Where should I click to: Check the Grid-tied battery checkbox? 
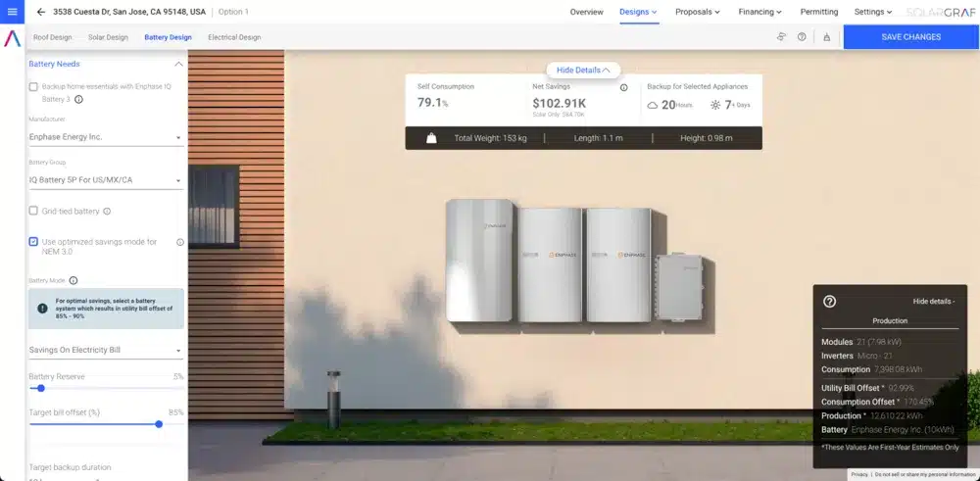(33, 211)
